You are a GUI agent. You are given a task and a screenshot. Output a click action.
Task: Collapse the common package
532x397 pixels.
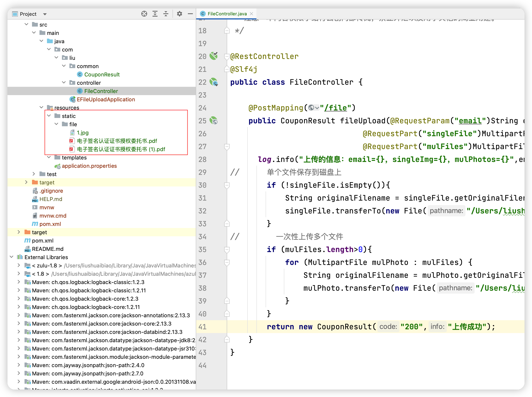[x=64, y=66]
